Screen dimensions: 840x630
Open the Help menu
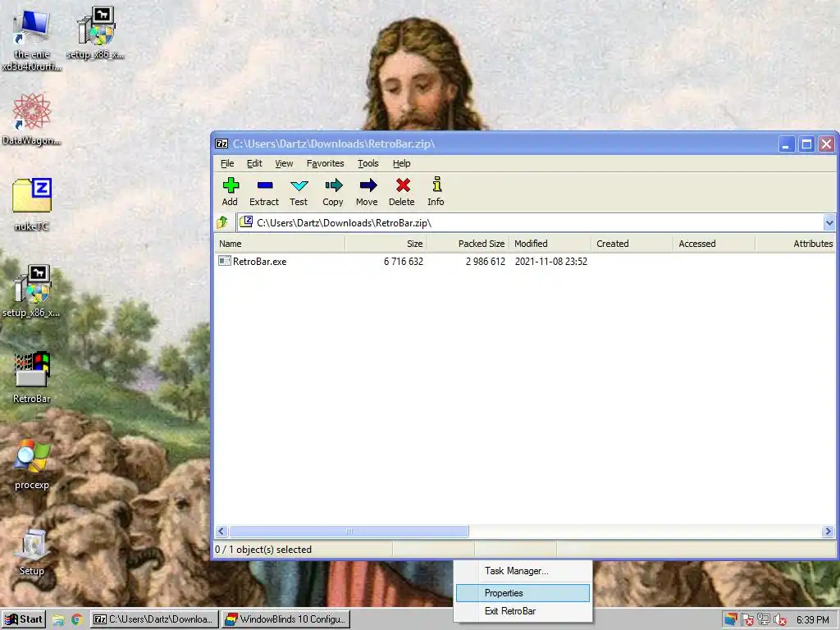(401, 163)
